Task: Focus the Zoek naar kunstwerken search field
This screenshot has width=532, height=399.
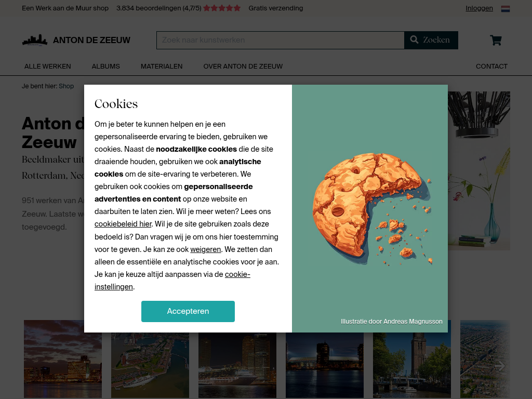Action: point(280,40)
